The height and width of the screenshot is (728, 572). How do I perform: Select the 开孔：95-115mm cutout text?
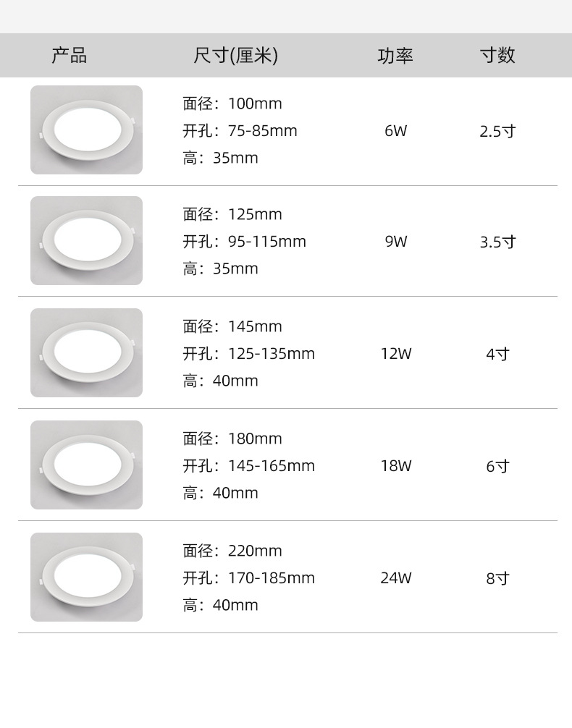(244, 242)
